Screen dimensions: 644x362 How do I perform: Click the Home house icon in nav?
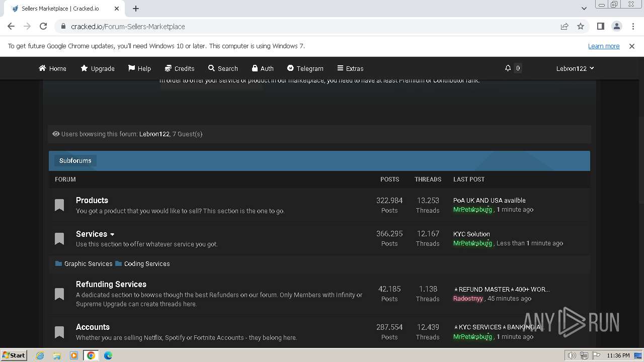click(42, 68)
